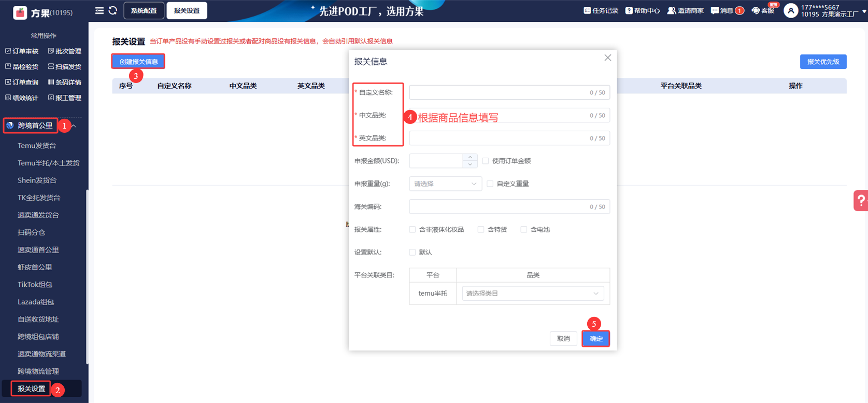This screenshot has height=403, width=868.
Task: Open 品检验货 shortcut
Action: pyautogui.click(x=22, y=67)
